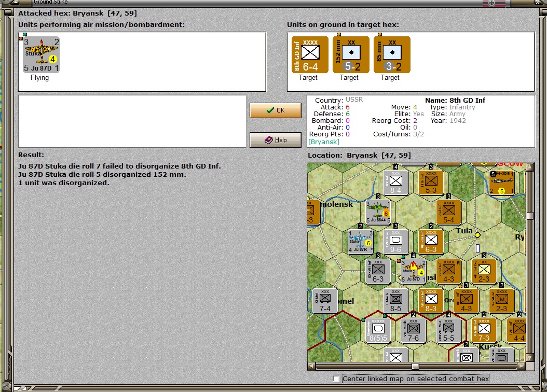Image resolution: width=547 pixels, height=392 pixels.
Task: Click the 'Name: 8th GD Inf' label
Action: point(455,101)
